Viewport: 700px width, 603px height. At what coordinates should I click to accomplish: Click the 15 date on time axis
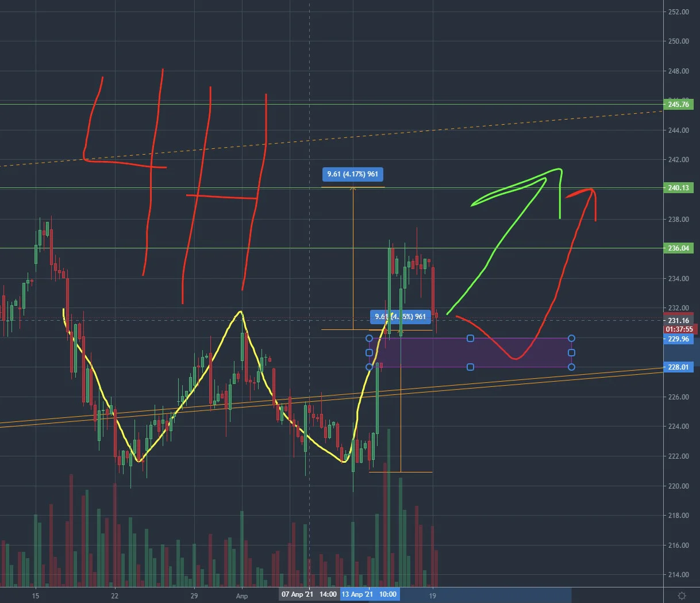[x=36, y=596]
